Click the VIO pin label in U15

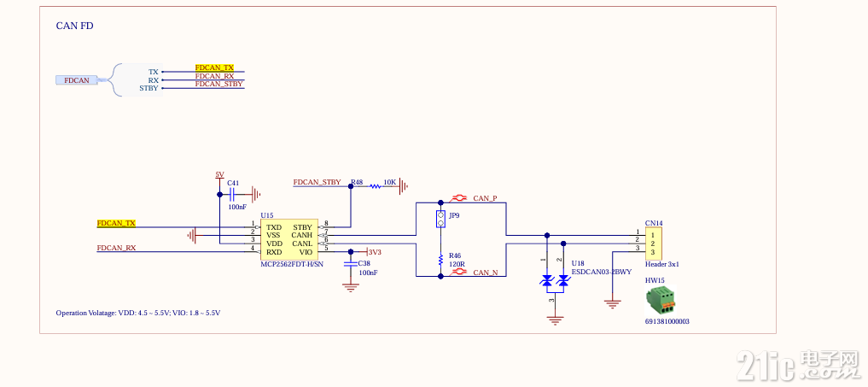(306, 252)
